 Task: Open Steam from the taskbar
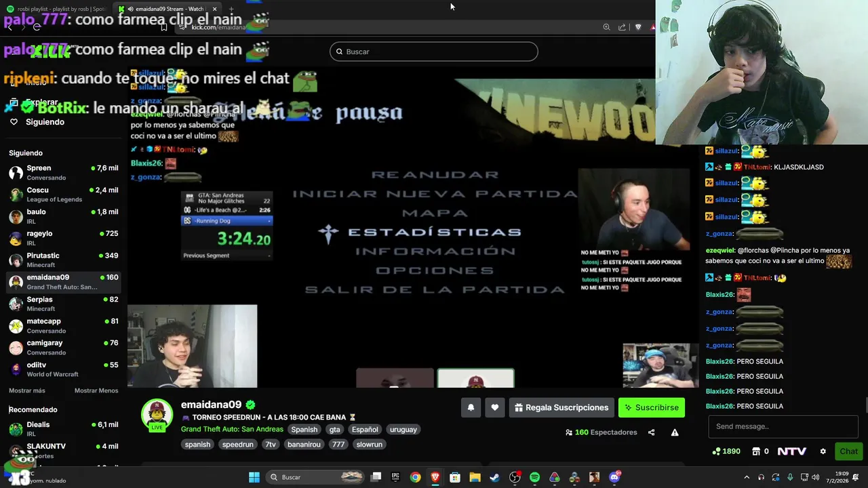click(x=494, y=477)
